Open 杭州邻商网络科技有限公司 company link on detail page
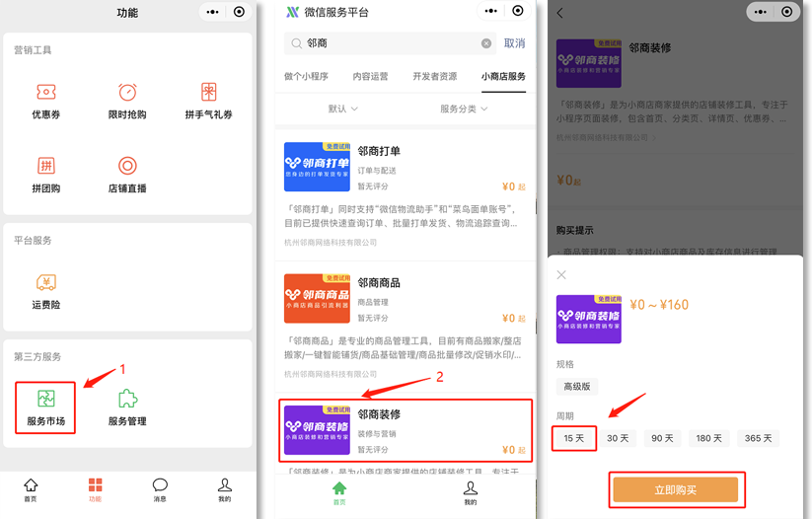The width and height of the screenshot is (812, 519). click(x=606, y=138)
